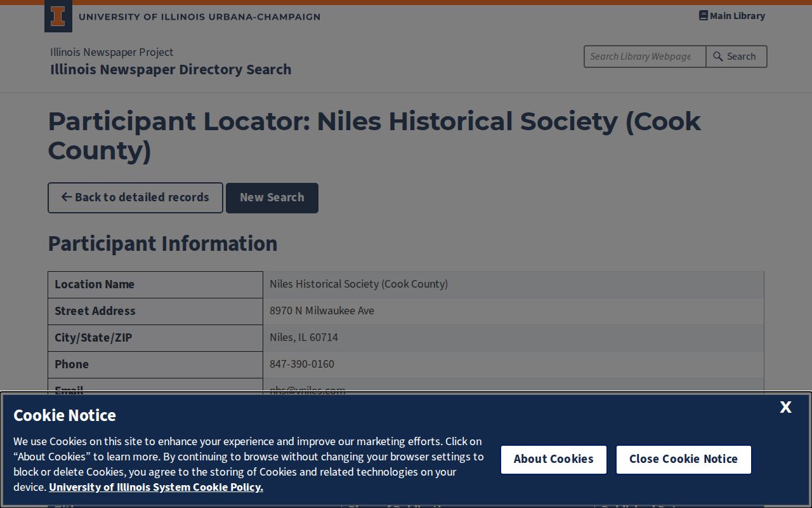Viewport: 812px width, 508px height.
Task: Select the street address 8970 N Milwaukee Ave
Action: pyautogui.click(x=322, y=311)
